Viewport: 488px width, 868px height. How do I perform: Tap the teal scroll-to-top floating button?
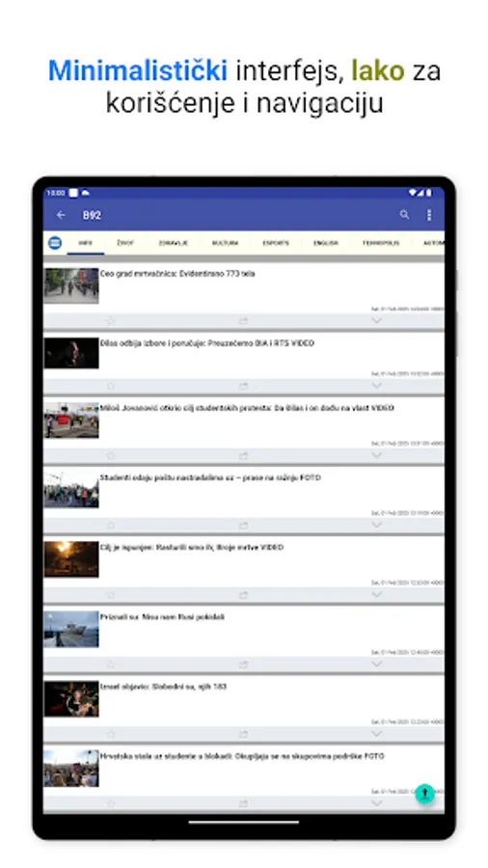click(425, 793)
